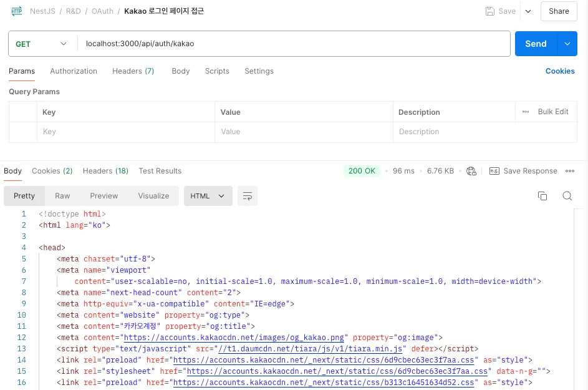Open the Save options chevron
The height and width of the screenshot is (390, 588).
[x=528, y=11]
